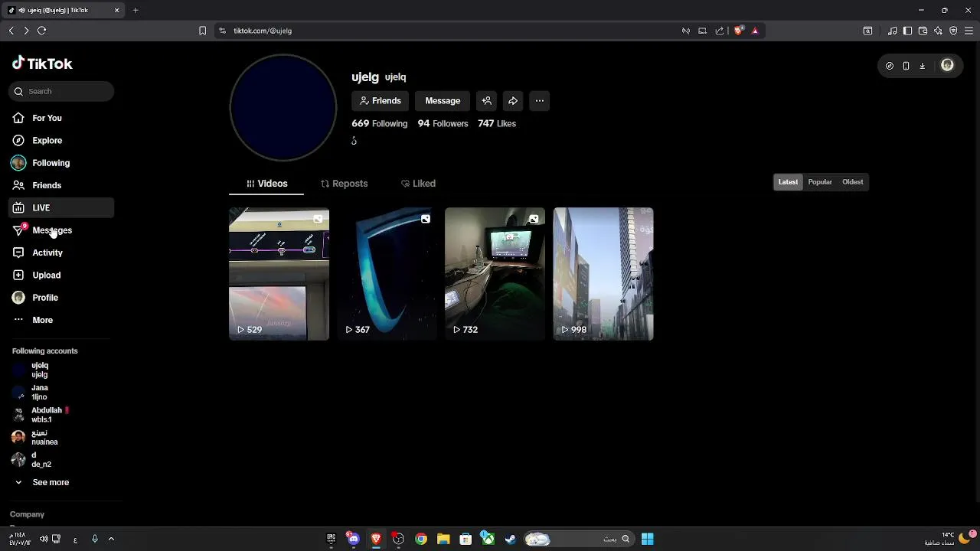Screen dimensions: 980x551
Task: Open Brave Shields lion icon
Action: click(x=738, y=31)
